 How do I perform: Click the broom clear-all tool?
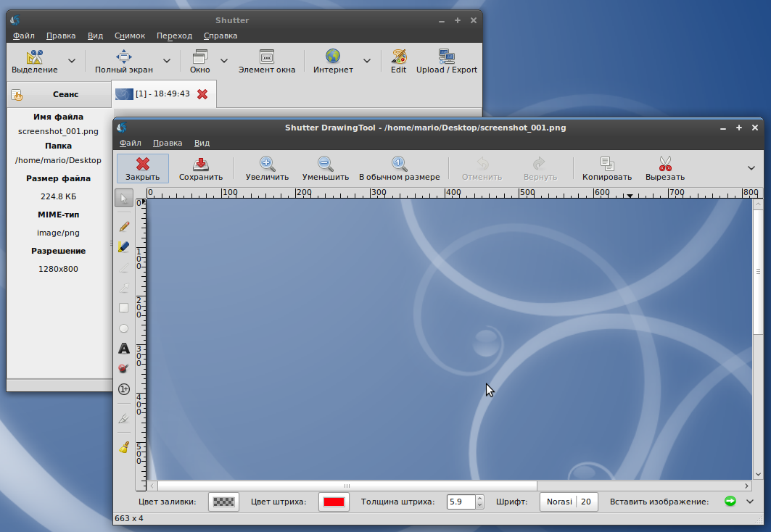click(124, 447)
